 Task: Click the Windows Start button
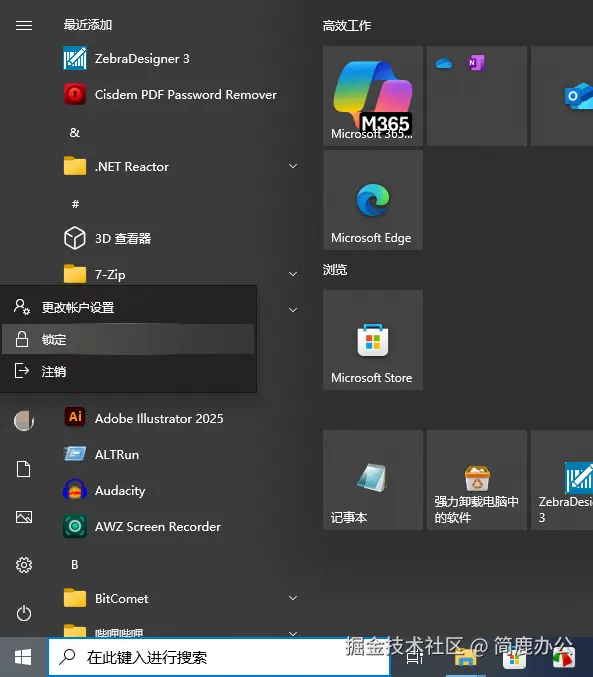(23, 657)
